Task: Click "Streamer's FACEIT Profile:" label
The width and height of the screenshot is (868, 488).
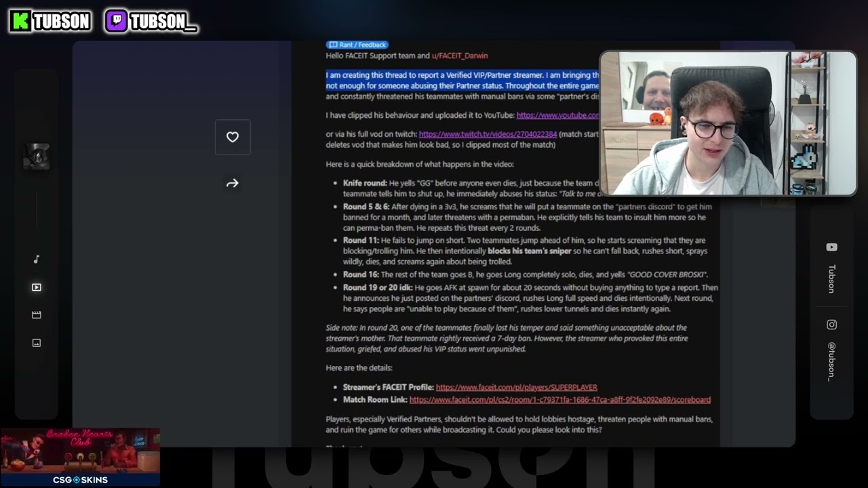Action: tap(388, 388)
